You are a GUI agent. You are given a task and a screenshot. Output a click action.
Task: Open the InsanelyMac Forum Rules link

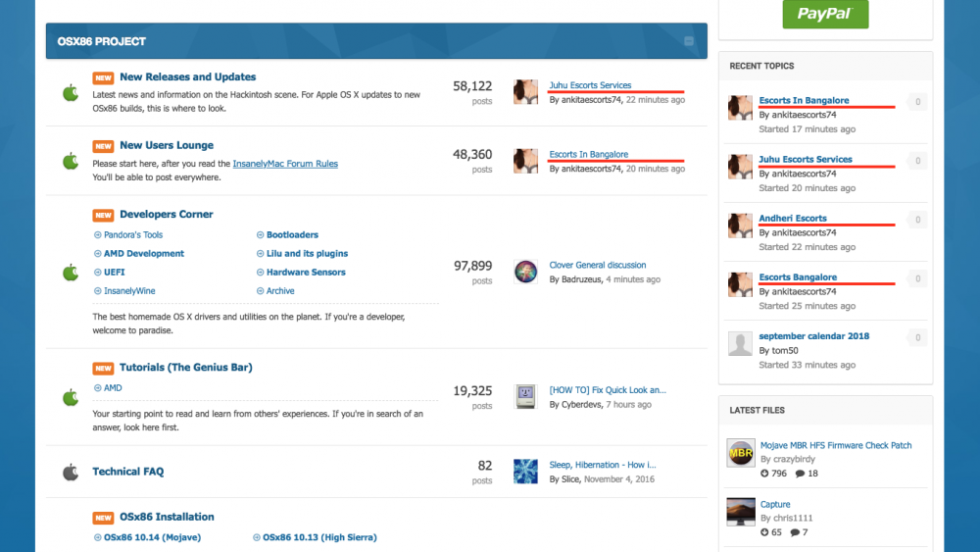pos(285,163)
